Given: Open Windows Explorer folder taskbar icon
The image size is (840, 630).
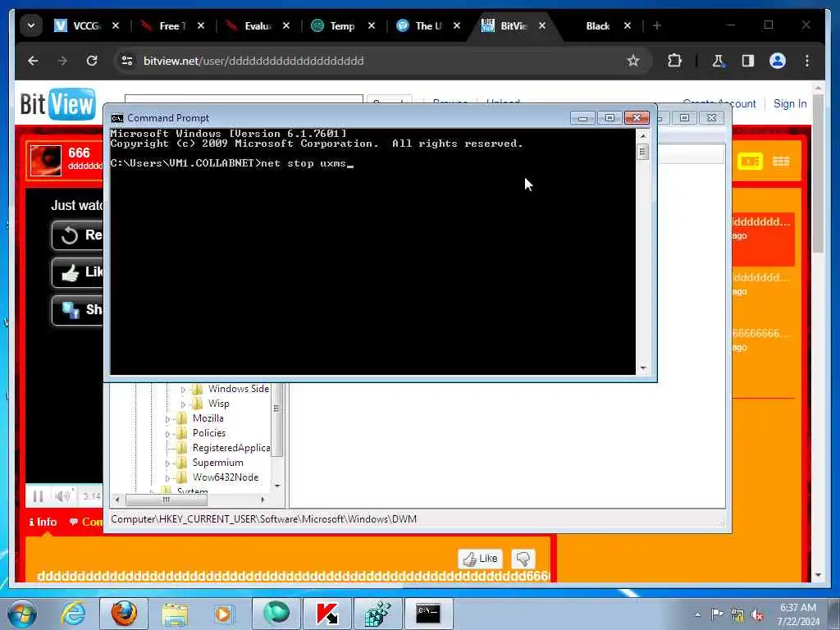Looking at the screenshot, I should coord(175,614).
